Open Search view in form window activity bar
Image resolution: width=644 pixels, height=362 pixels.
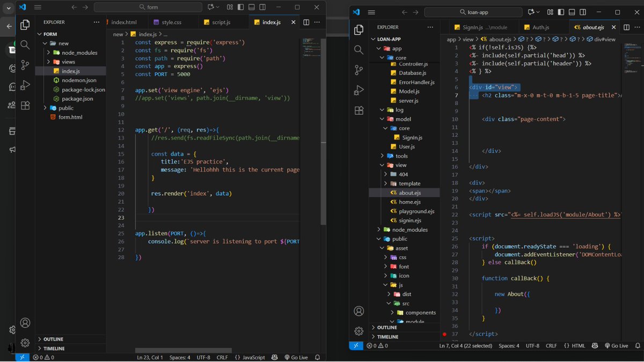pyautogui.click(x=25, y=45)
